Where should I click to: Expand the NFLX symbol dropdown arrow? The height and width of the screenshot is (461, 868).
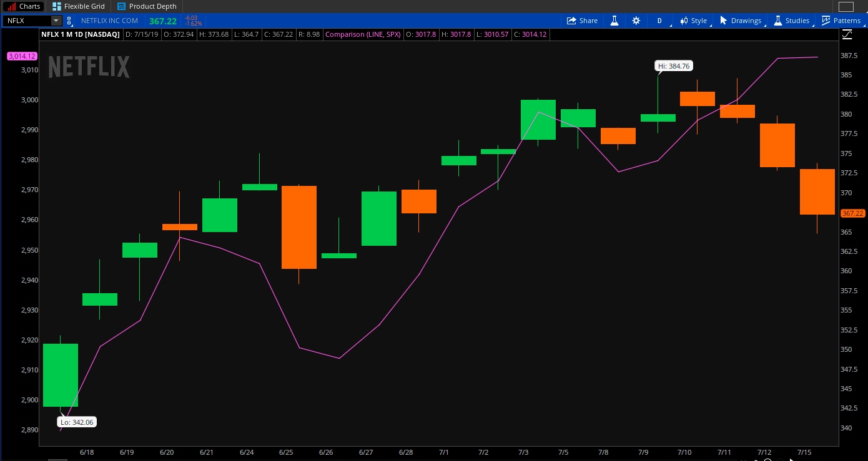coord(56,21)
